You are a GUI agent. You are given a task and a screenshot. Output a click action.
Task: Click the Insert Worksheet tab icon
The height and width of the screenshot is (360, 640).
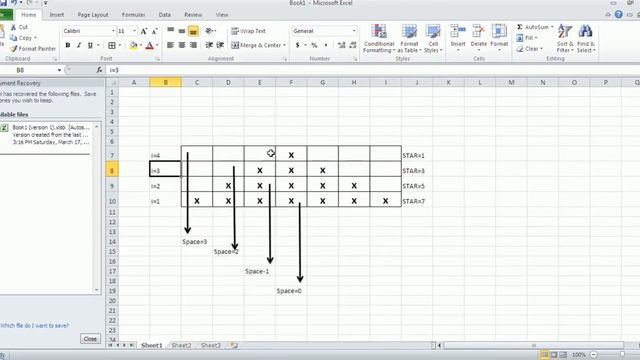234,345
